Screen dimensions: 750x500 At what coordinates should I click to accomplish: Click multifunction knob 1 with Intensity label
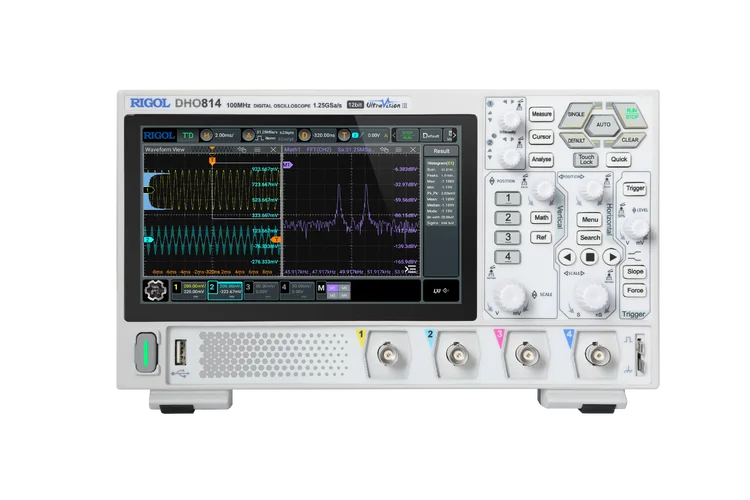tap(510, 120)
